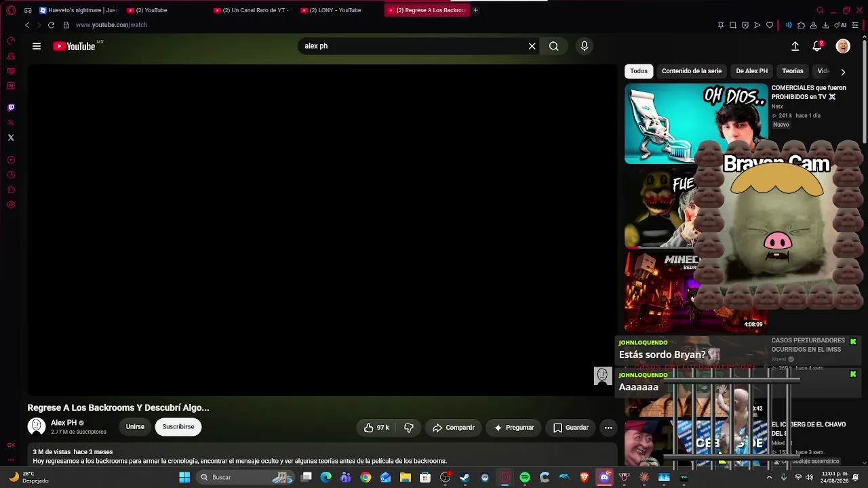Click the Preguntar ask button
The height and width of the screenshot is (488, 868).
coord(513,428)
